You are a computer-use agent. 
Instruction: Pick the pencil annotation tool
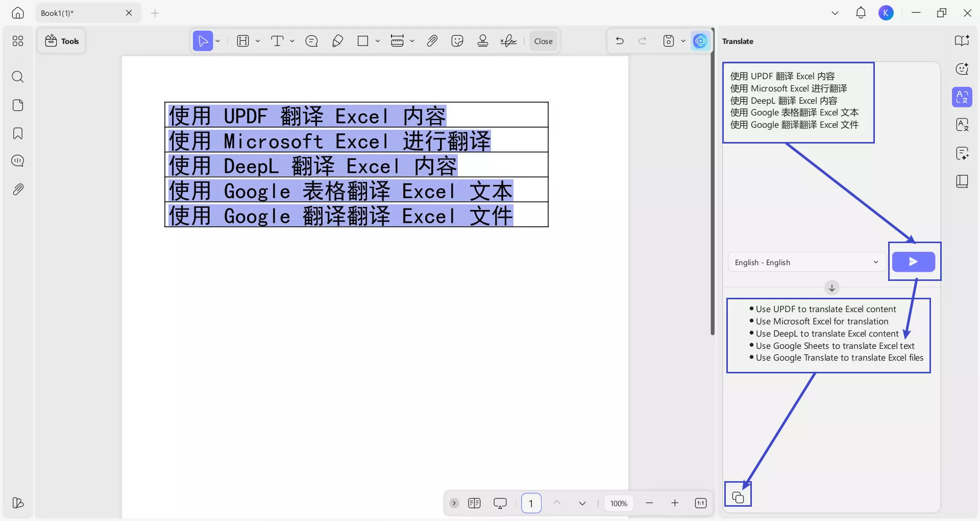click(337, 41)
